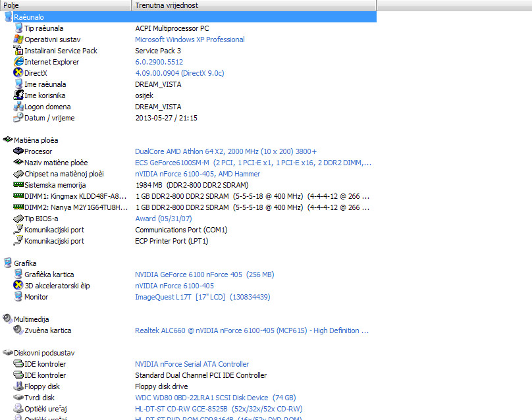
Task: Click the Windows flag icon beside Operativni sustav
Action: [18, 39]
